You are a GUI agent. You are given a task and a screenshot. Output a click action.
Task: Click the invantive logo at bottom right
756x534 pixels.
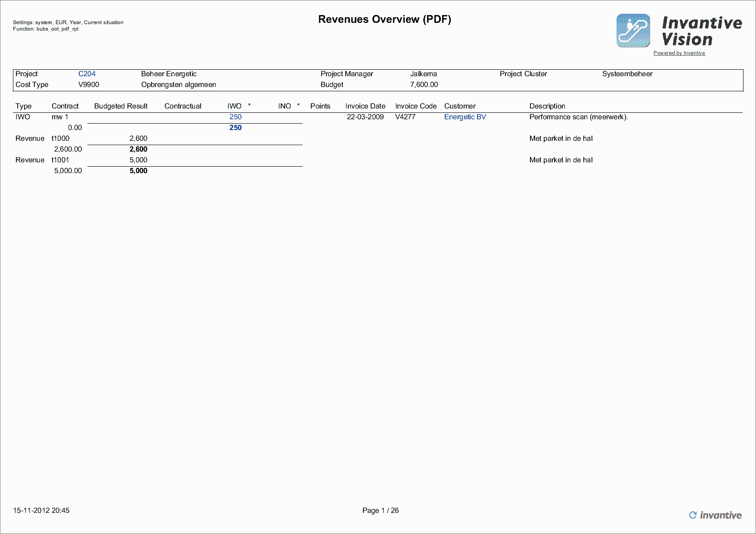tap(716, 515)
